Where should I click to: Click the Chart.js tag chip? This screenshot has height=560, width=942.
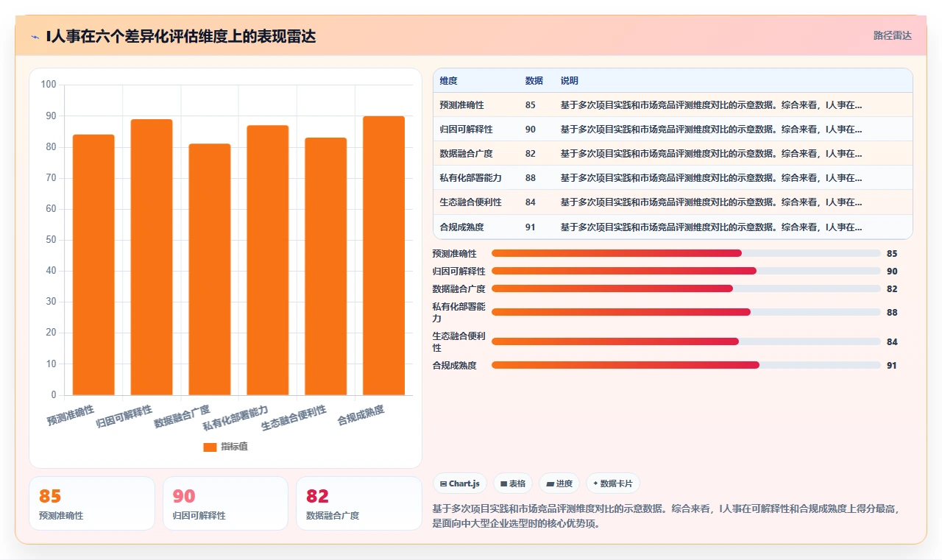(x=460, y=483)
